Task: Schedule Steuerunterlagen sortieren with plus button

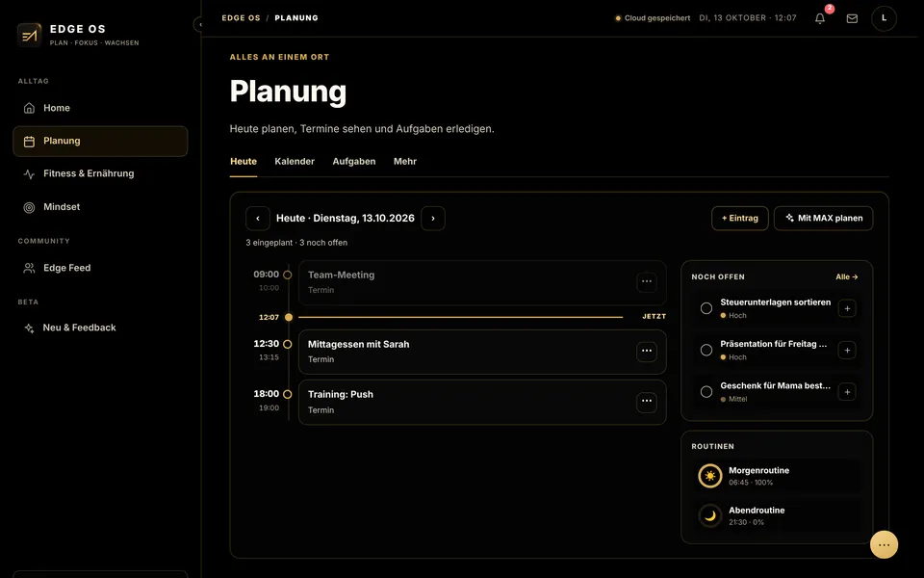Action: click(847, 308)
